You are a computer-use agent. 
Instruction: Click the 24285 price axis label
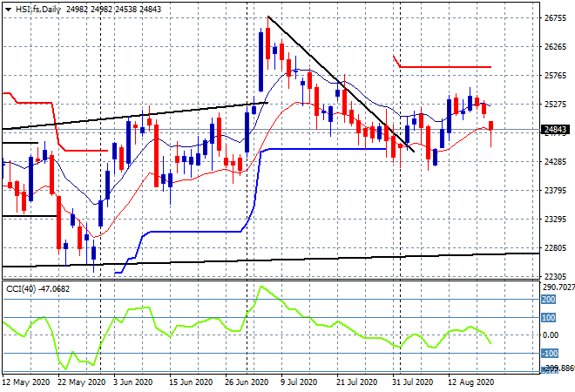pos(555,161)
